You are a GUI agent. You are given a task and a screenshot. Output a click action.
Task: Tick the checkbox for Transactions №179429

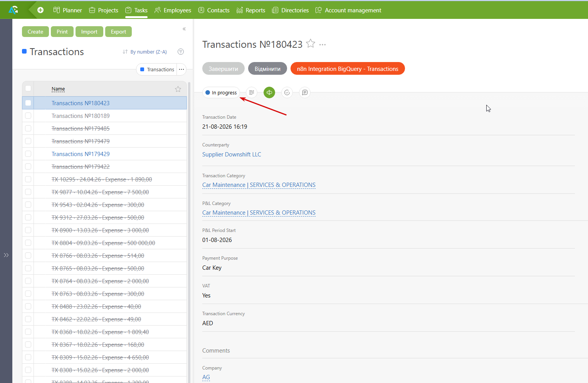point(28,154)
